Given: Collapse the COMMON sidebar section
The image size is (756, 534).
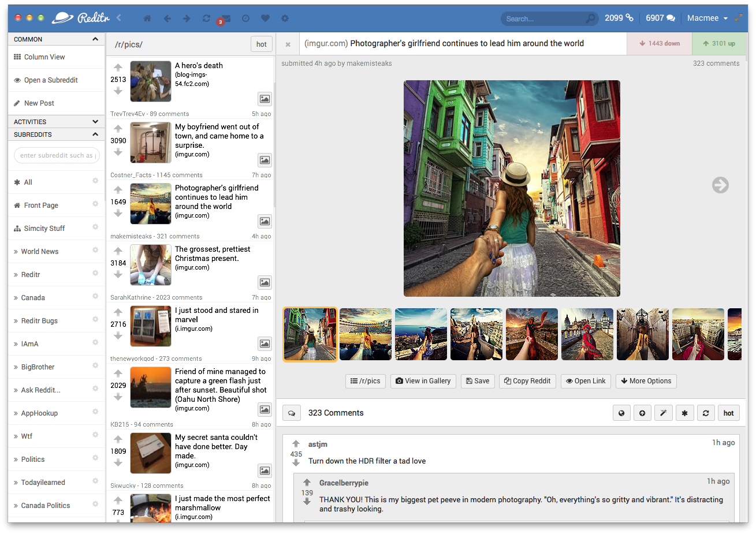Looking at the screenshot, I should pyautogui.click(x=95, y=39).
